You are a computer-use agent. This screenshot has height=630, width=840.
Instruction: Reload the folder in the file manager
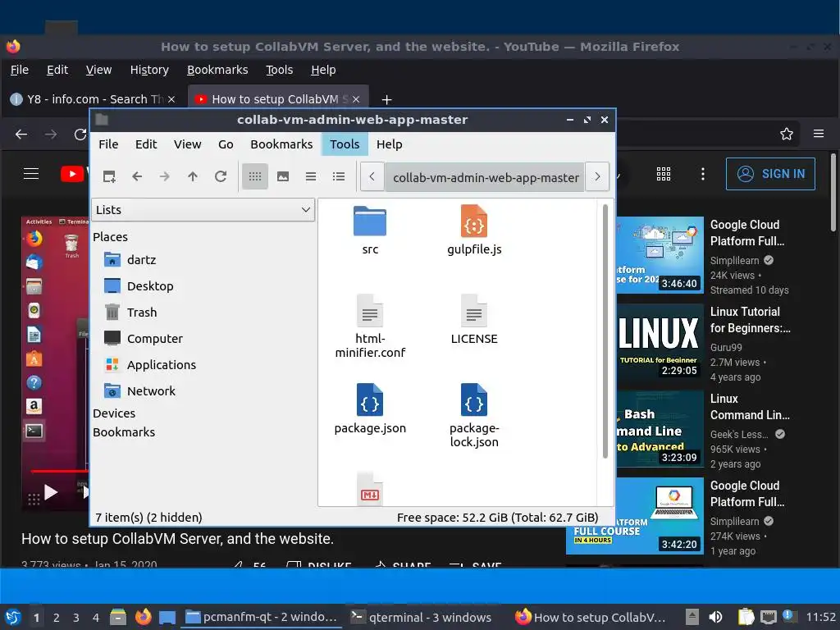220,176
